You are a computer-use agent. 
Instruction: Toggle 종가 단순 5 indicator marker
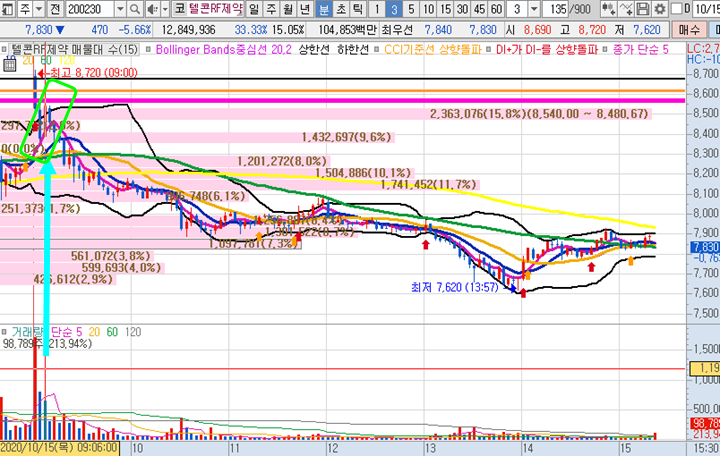[x=605, y=50]
